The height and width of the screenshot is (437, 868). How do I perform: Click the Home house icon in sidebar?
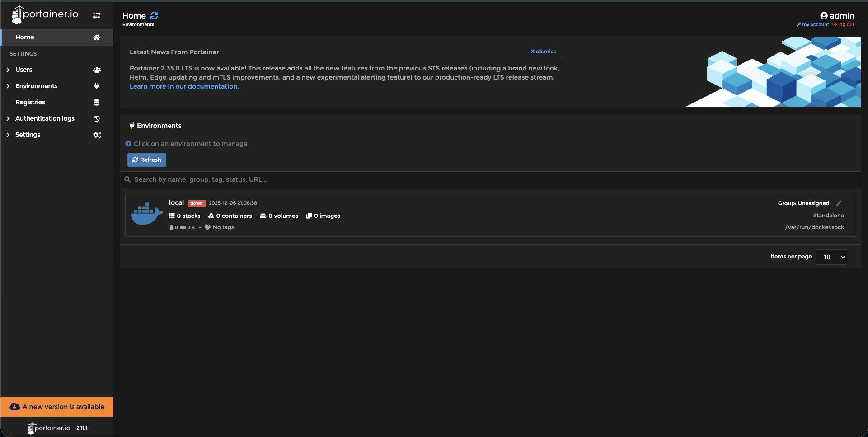pos(97,38)
